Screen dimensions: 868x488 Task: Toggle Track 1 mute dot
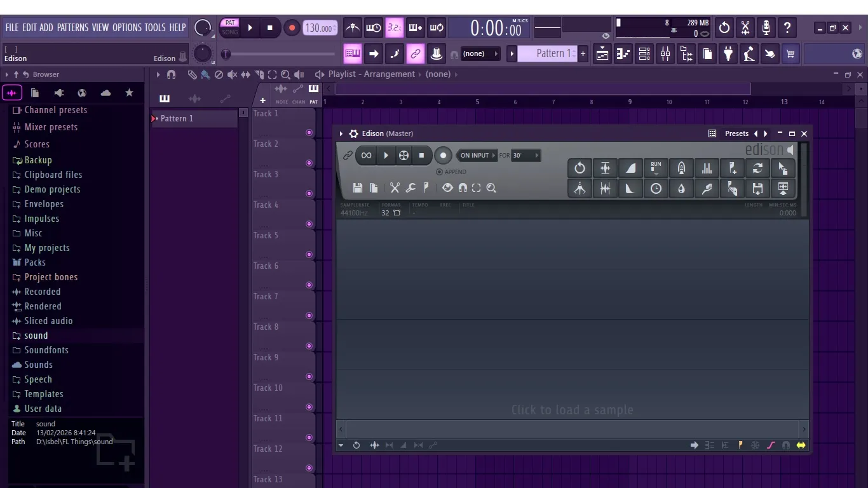309,133
